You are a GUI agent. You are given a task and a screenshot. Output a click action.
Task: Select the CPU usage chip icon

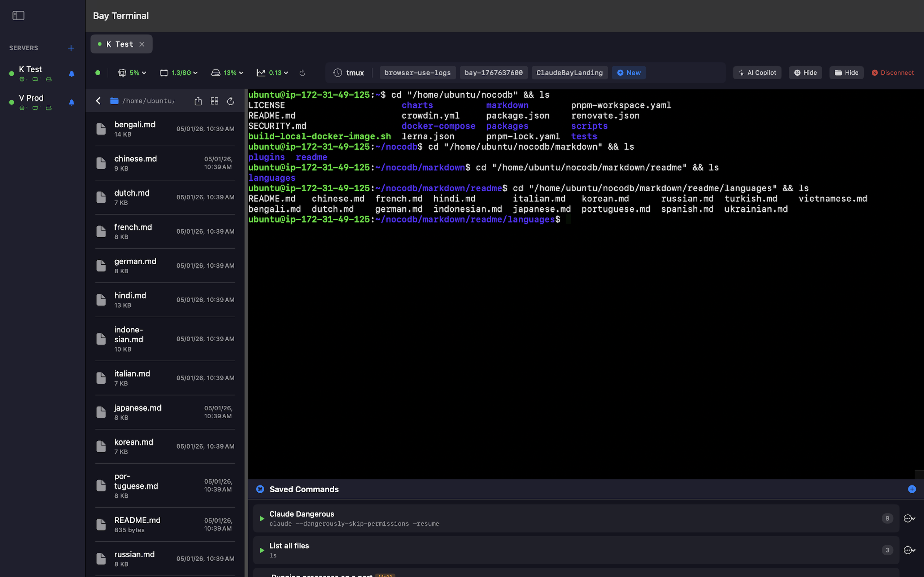123,72
